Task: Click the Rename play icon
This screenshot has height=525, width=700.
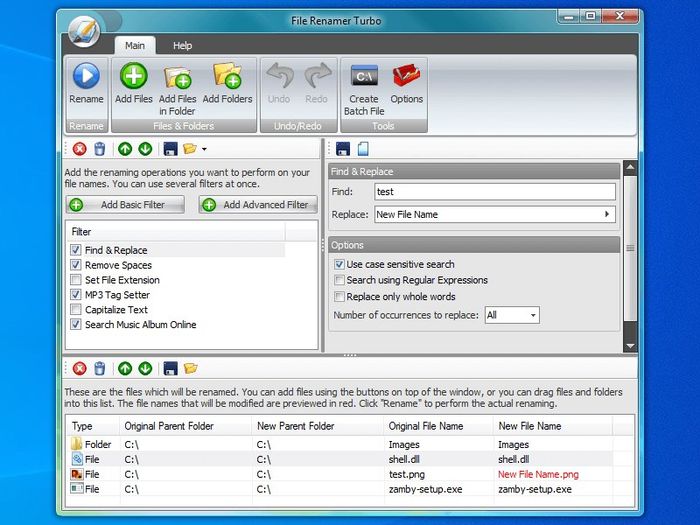Action: pyautogui.click(x=86, y=77)
